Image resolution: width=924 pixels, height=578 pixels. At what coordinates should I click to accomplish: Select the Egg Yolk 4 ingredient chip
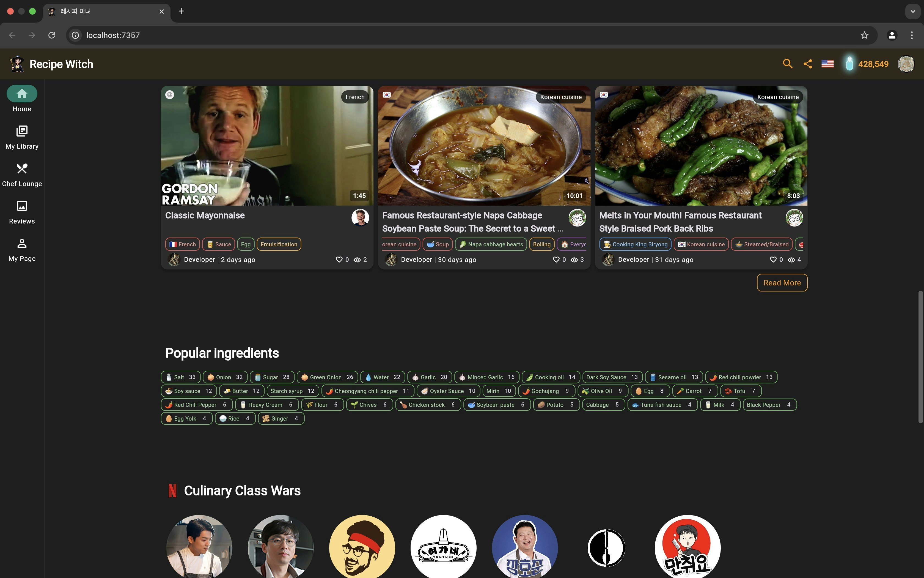[x=187, y=419]
